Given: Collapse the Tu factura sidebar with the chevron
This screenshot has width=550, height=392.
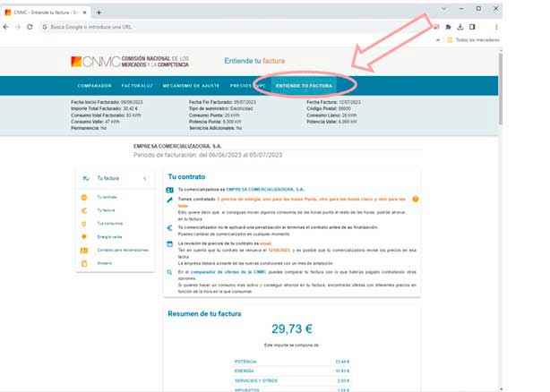Looking at the screenshot, I should (145, 178).
